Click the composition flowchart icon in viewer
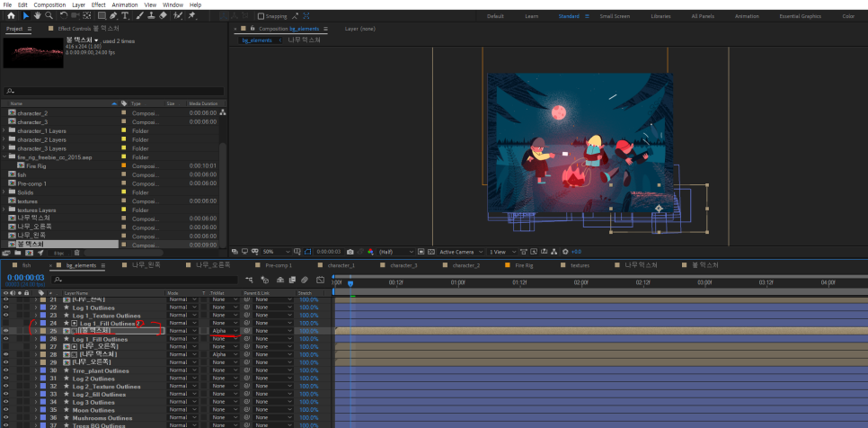Screen dimensions: 868x428 (555, 252)
